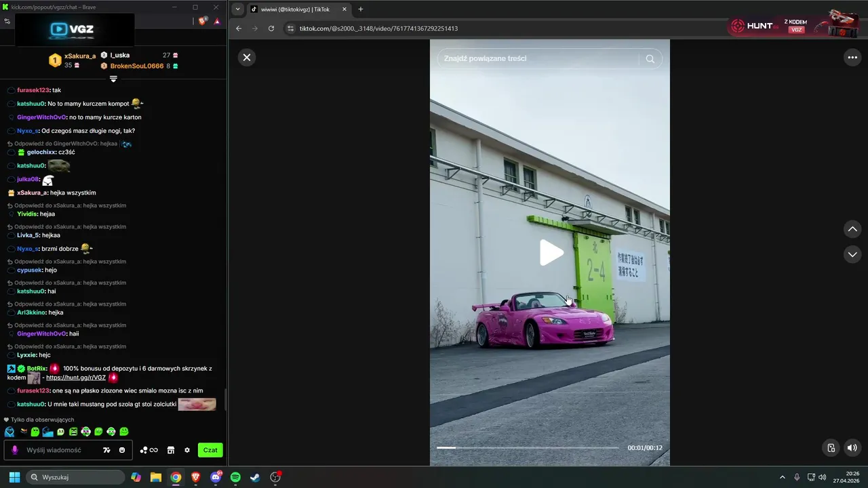Click 'Tylko dla obserwujących' followers-only label
This screenshot has height=488, width=868.
click(x=42, y=420)
